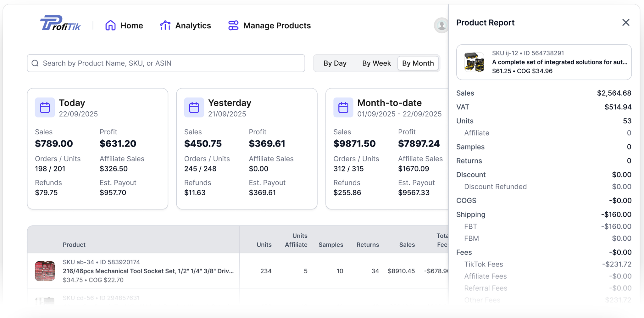Switch view to By Day
This screenshot has width=644, height=318.
pyautogui.click(x=335, y=63)
